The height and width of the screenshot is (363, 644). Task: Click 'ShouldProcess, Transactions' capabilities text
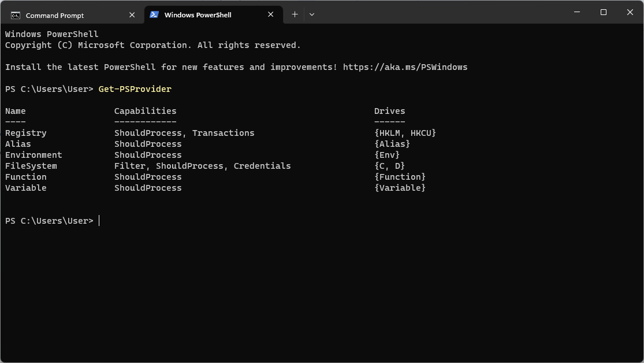click(184, 133)
